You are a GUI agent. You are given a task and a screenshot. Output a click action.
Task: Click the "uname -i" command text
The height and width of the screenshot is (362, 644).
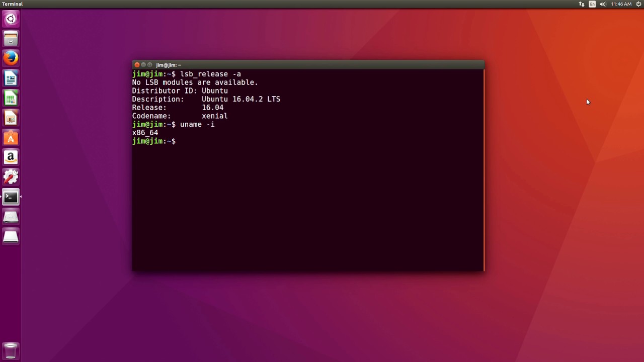(x=197, y=124)
